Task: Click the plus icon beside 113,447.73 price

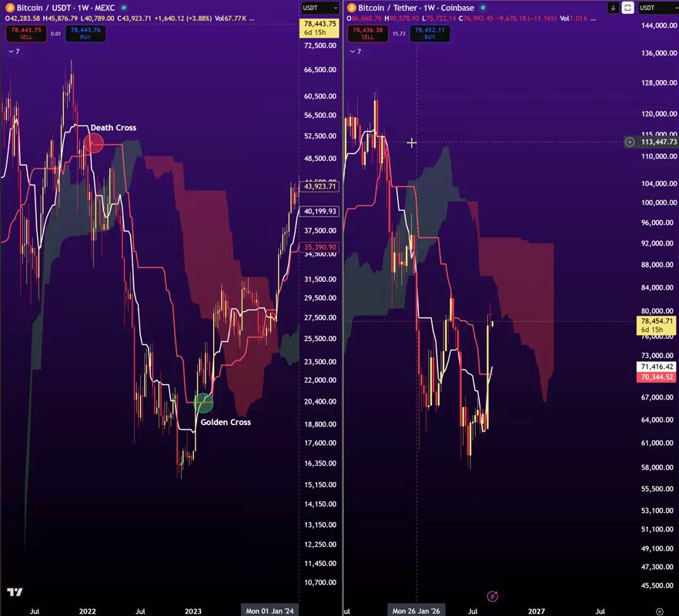Action: (x=630, y=142)
